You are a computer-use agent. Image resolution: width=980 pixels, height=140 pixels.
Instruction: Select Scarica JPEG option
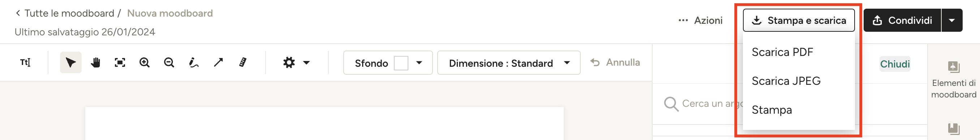[x=786, y=81]
